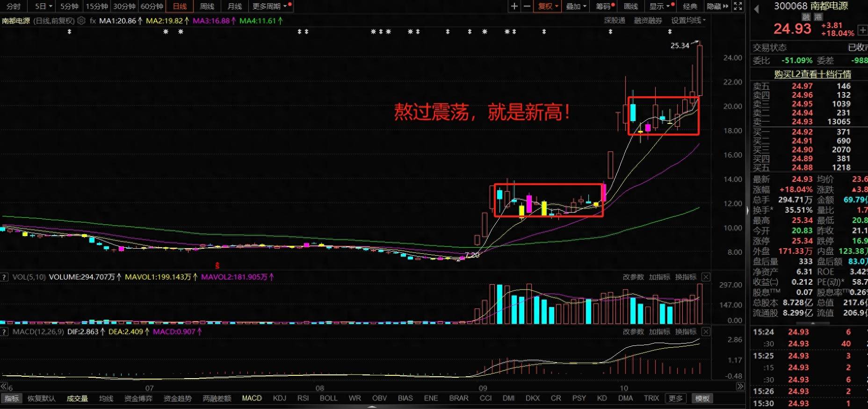Open the 复权 dropdown
Viewport: 868px width, 409px height.
(548, 6)
